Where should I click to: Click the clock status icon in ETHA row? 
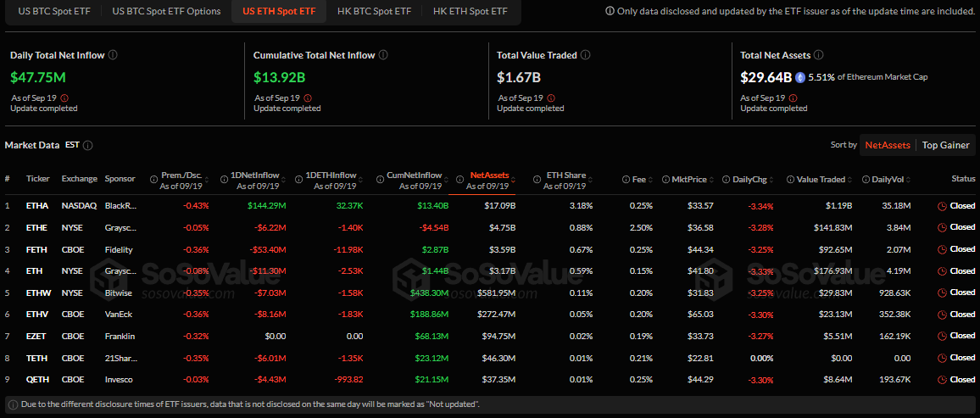click(x=943, y=205)
